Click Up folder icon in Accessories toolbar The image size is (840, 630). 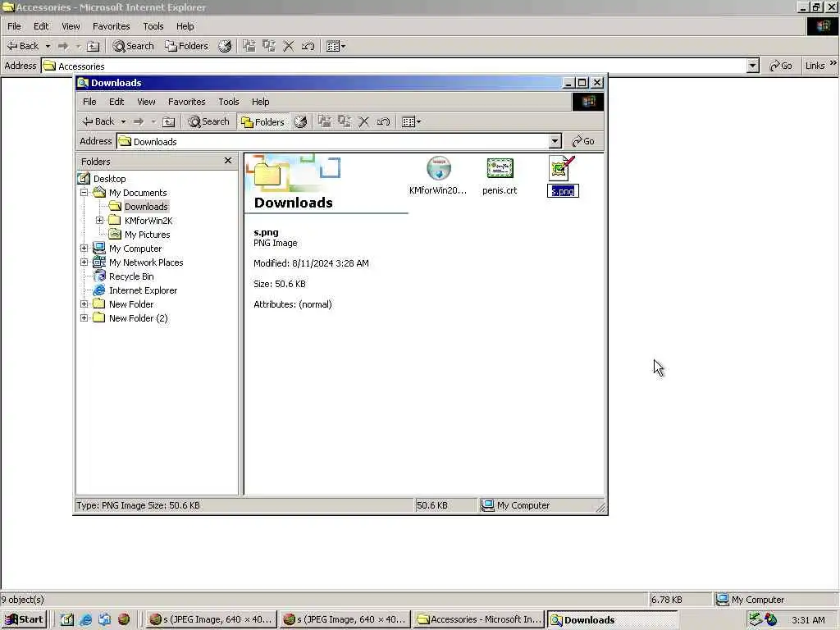click(x=94, y=46)
